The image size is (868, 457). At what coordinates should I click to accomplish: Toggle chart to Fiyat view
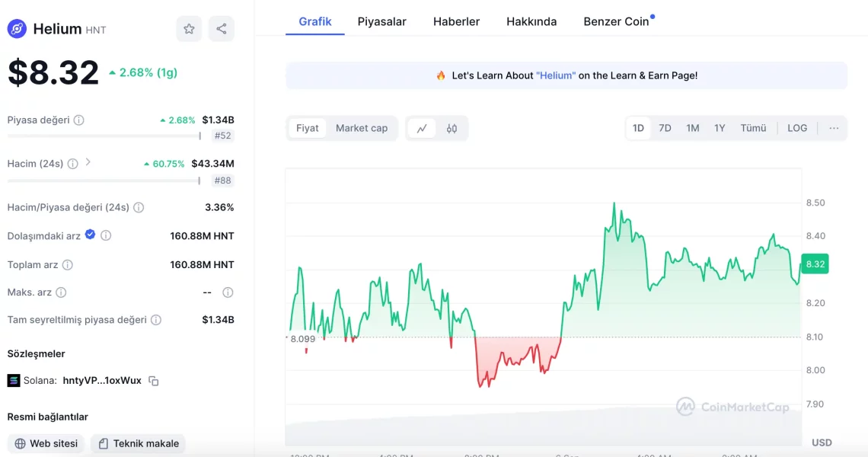[308, 128]
